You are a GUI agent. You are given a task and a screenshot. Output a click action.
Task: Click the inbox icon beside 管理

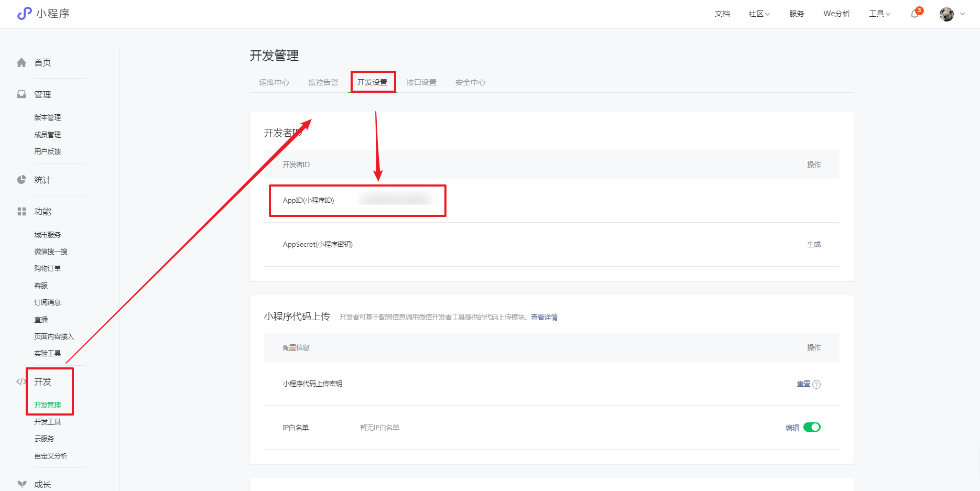(21, 94)
